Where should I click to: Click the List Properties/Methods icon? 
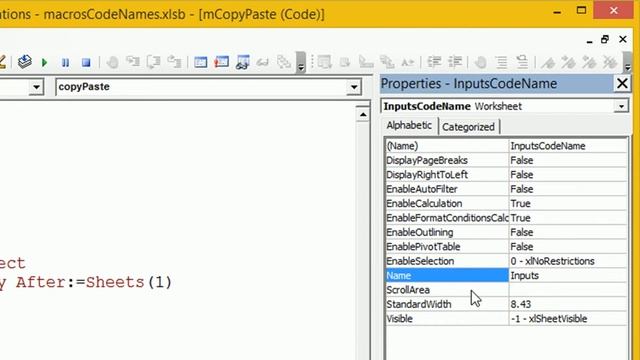point(325,62)
